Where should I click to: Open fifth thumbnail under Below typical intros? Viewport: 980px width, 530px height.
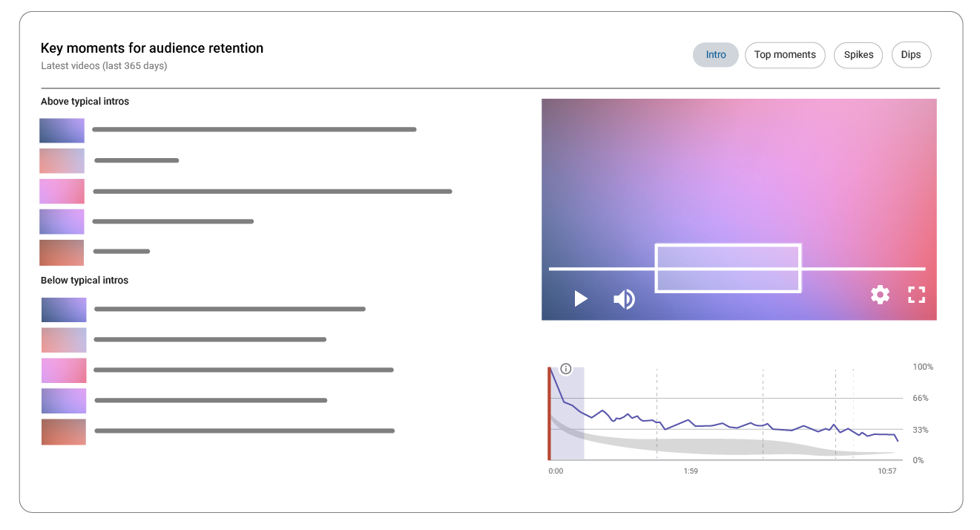point(64,432)
